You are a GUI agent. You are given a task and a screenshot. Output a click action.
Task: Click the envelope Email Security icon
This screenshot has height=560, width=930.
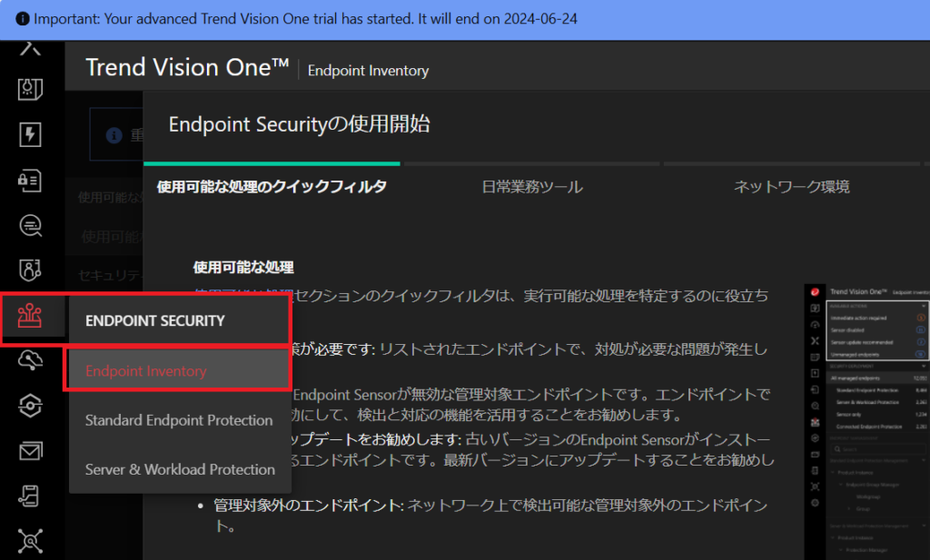(31, 449)
